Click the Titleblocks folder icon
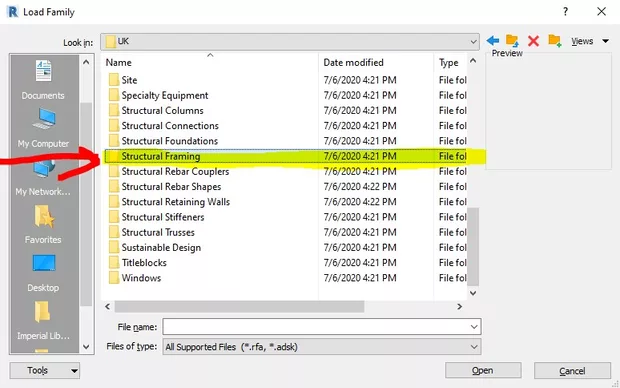 [x=114, y=263]
